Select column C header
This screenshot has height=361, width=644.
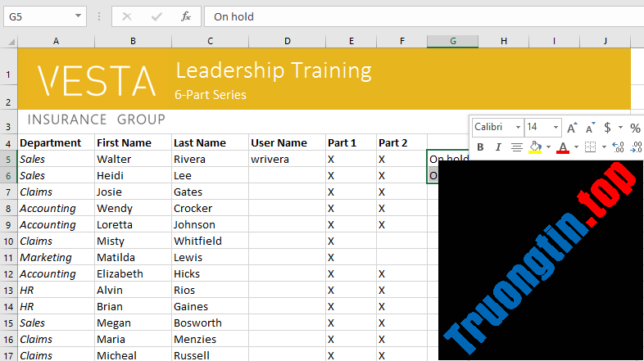[x=211, y=41]
